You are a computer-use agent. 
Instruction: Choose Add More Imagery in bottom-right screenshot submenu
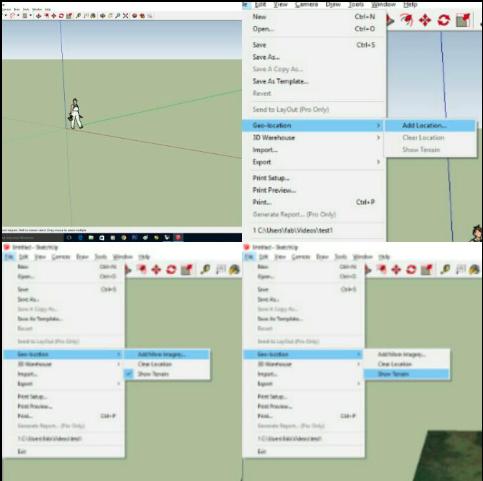click(x=406, y=354)
